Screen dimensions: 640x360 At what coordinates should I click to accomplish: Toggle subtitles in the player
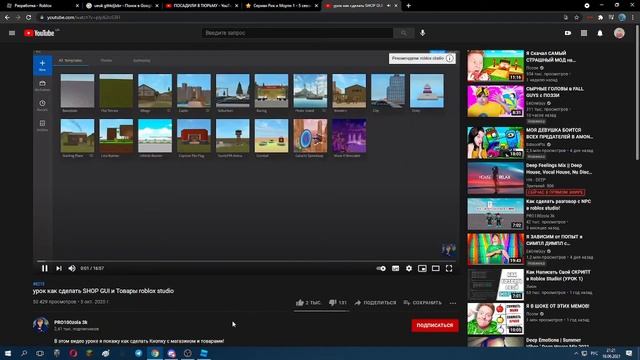[x=396, y=268]
